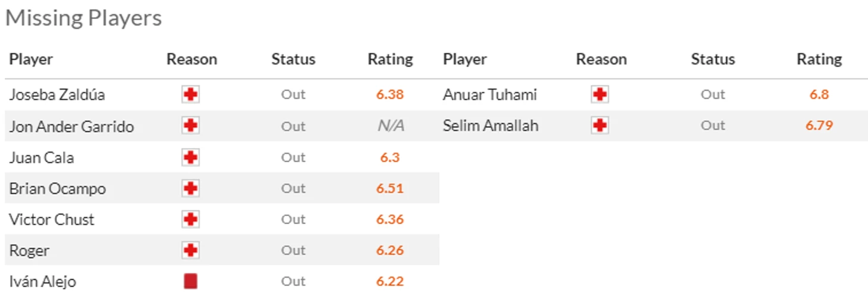Click Jon Ander Garrido's N/A rating
Viewport: 868px width, 299px height.
click(x=390, y=126)
